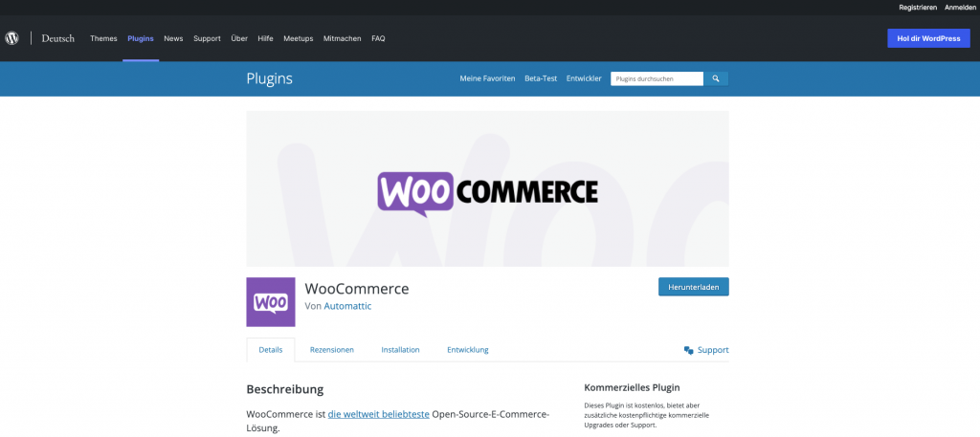Image resolution: width=980 pixels, height=437 pixels.
Task: Switch to the Rezensionen tab
Action: 331,350
